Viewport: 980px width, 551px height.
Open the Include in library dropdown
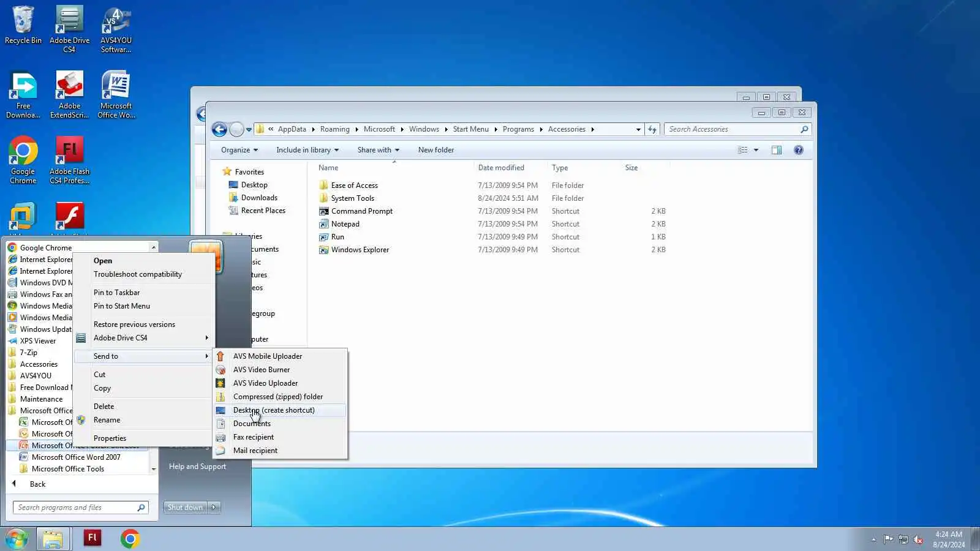tap(307, 150)
